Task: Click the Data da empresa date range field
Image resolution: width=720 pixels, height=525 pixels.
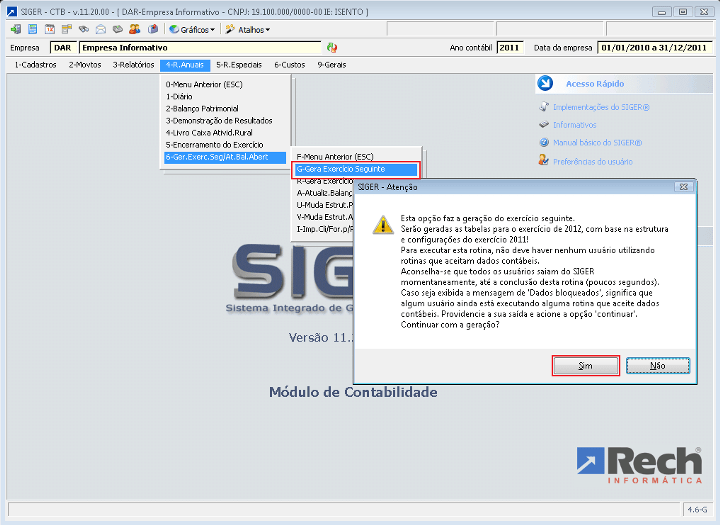Action: pos(654,48)
